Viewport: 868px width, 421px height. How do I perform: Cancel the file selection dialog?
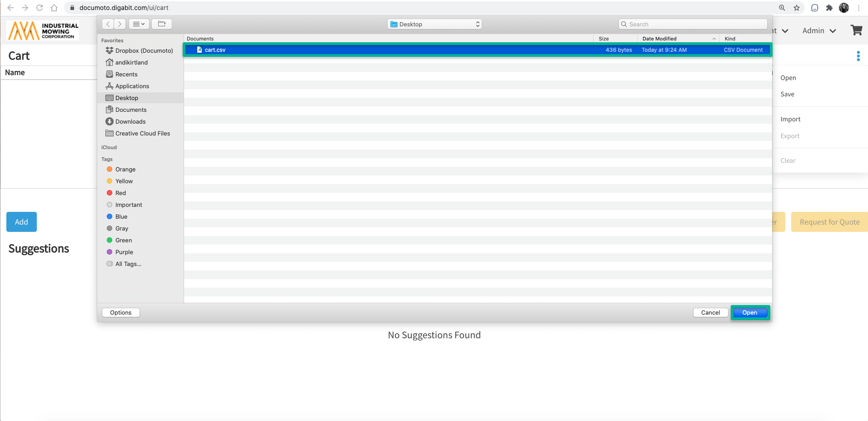pyautogui.click(x=710, y=312)
